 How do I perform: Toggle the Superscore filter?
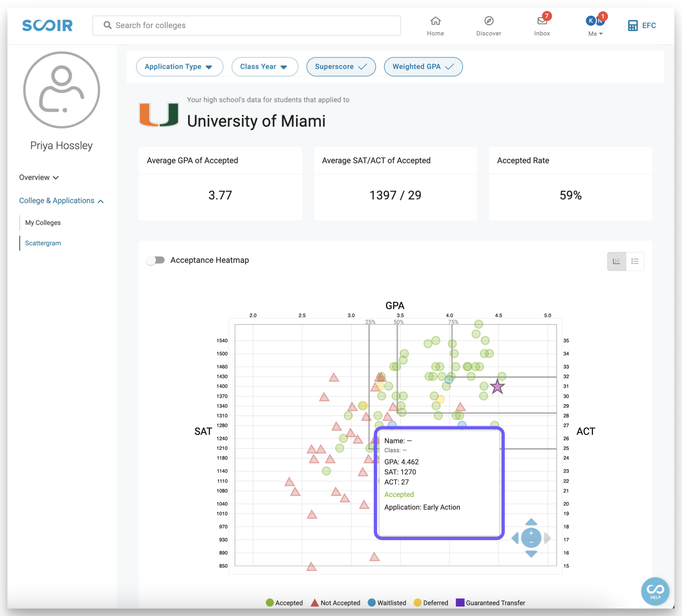[341, 67]
